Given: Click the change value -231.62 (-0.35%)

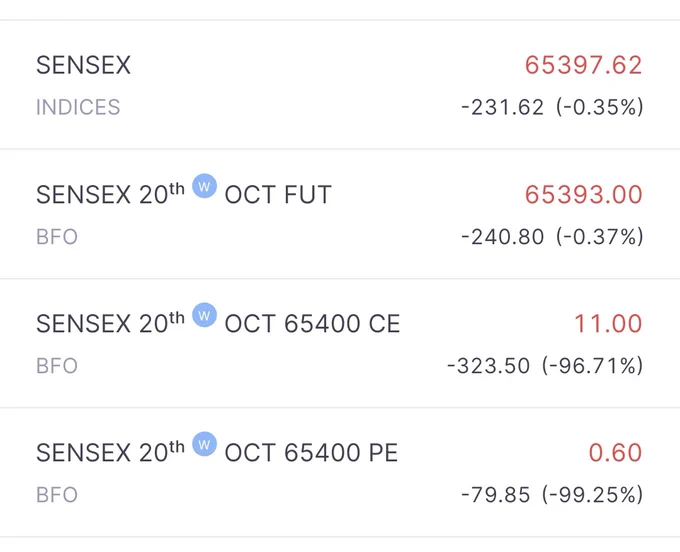Looking at the screenshot, I should (x=552, y=107).
